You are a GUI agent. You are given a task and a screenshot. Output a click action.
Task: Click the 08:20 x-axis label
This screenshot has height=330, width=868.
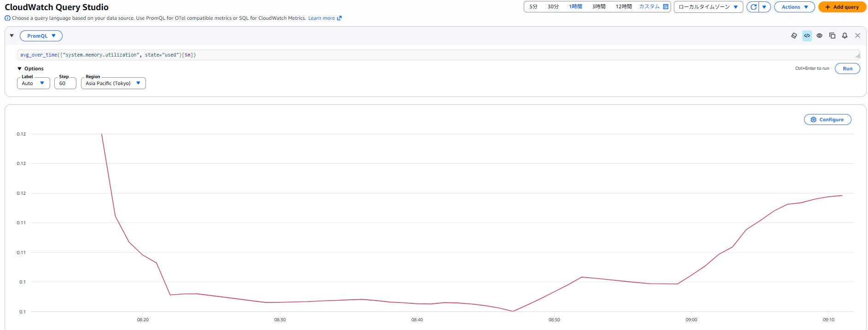pyautogui.click(x=143, y=320)
